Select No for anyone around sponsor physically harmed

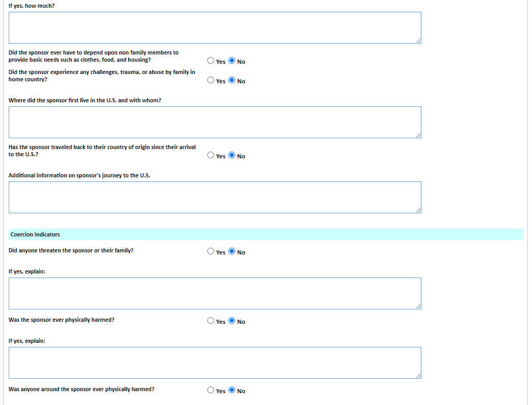(232, 390)
